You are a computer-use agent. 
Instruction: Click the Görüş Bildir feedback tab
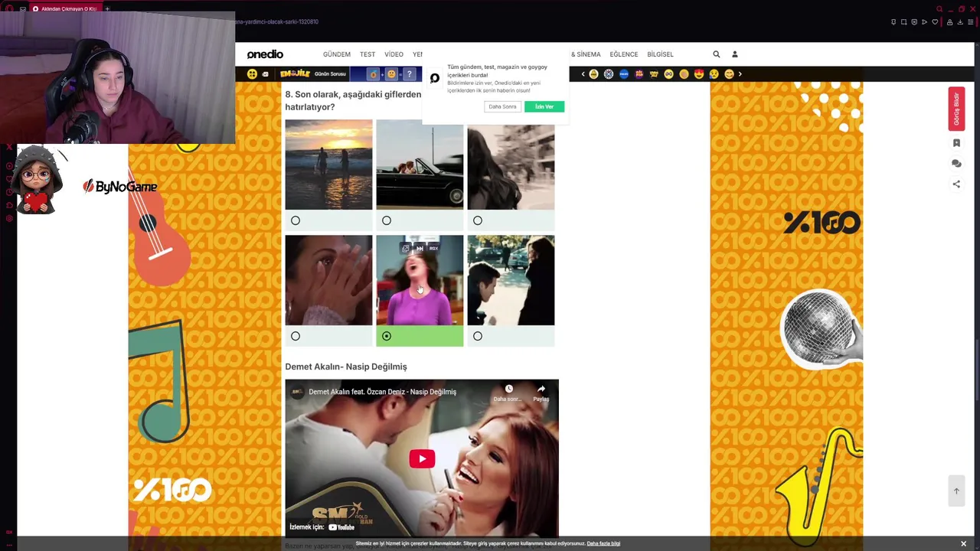coord(956,109)
